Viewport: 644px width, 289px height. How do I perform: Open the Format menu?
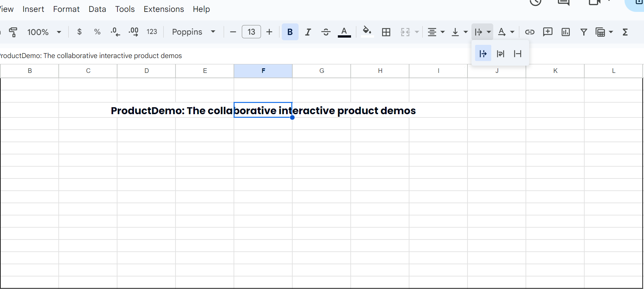point(66,9)
